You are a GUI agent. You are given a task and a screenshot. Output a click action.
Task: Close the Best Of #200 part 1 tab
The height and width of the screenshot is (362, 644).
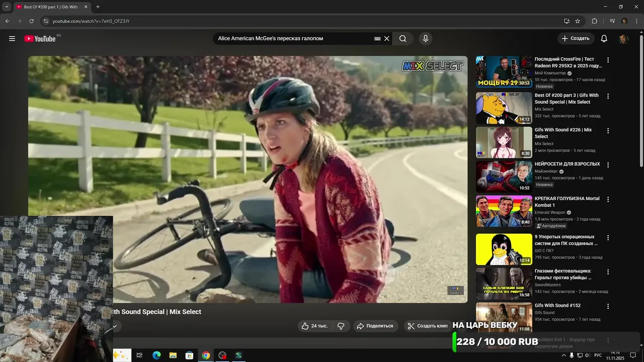tap(85, 7)
